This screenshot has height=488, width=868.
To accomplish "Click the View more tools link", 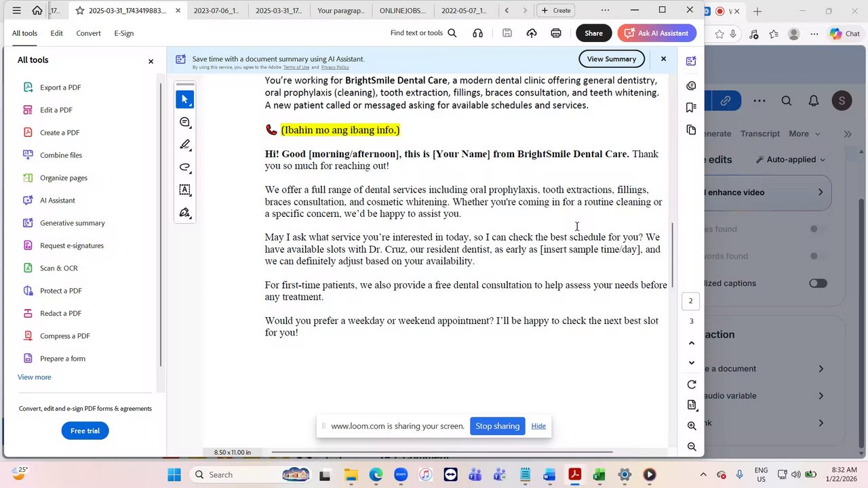I will pos(34,377).
